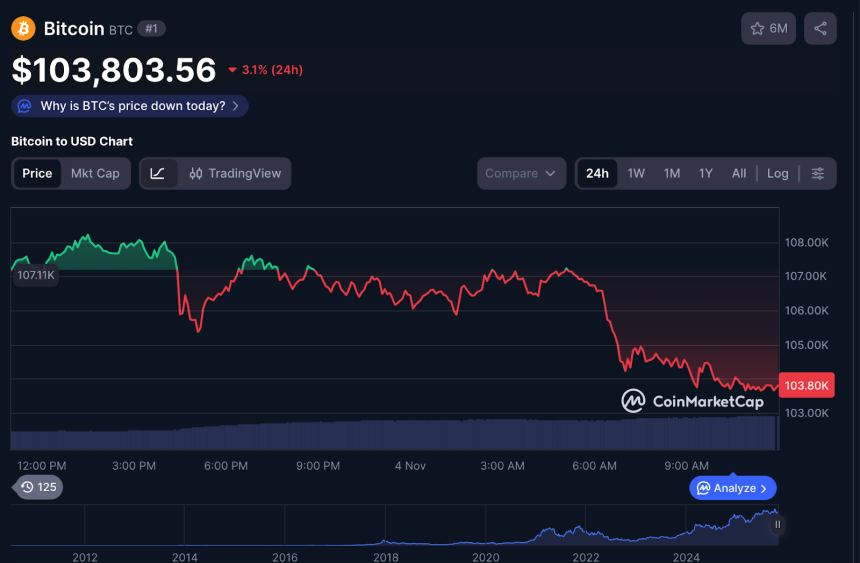
Task: Select the 1M time range
Action: [x=672, y=173]
